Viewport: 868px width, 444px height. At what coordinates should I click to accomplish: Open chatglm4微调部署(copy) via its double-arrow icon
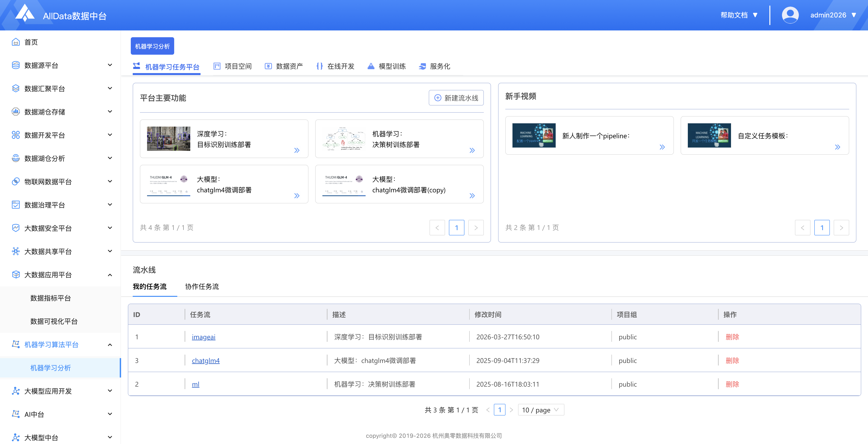click(472, 196)
